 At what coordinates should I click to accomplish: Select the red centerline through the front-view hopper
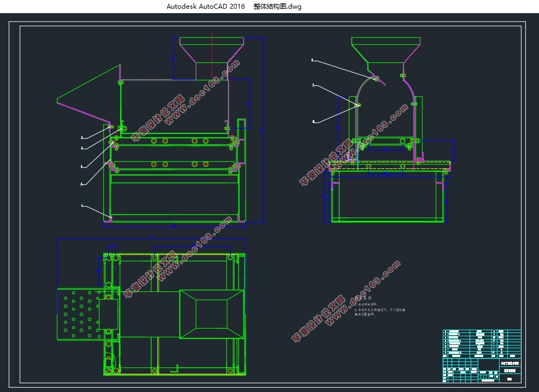(212, 56)
